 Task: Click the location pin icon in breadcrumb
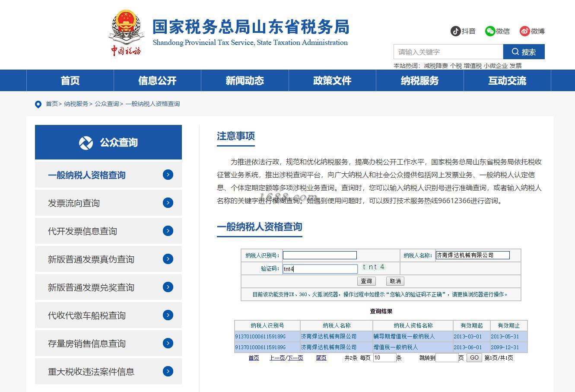pyautogui.click(x=38, y=104)
